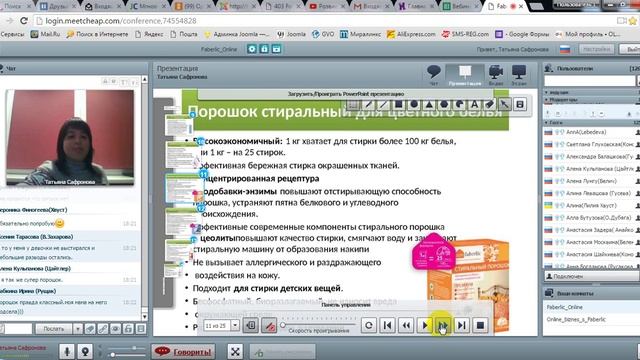This screenshot has height=360, width=640.
Task: Go to the next slide
Action: coord(443,325)
